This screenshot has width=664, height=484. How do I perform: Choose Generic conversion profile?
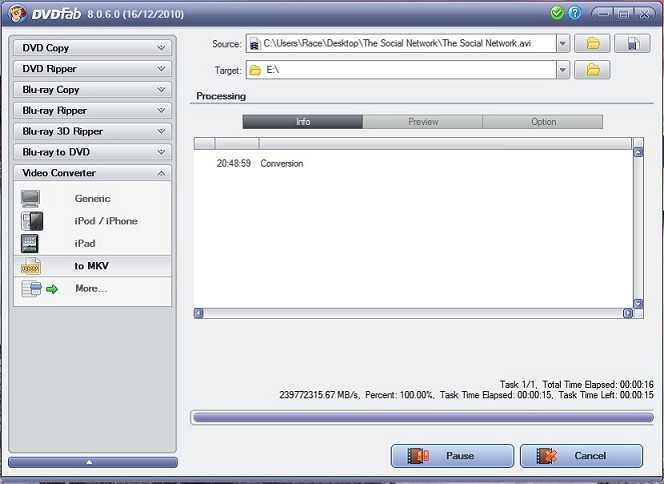[92, 199]
